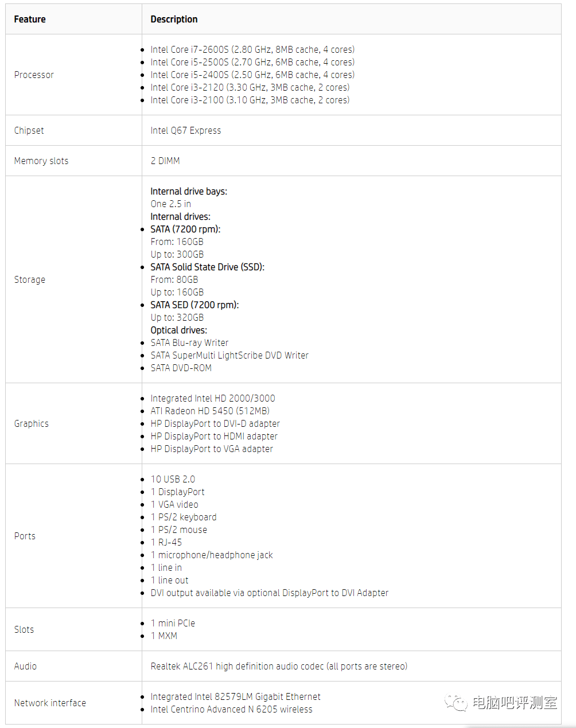Select the 10 USB 2.0 ports entry
The width and height of the screenshot is (576, 728).
173,479
